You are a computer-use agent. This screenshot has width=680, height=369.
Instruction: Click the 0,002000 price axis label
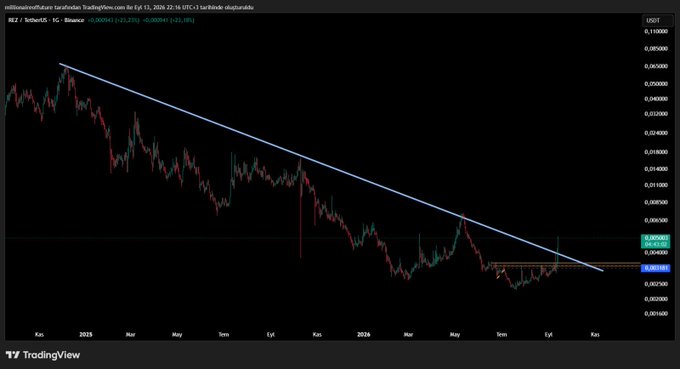pos(656,299)
